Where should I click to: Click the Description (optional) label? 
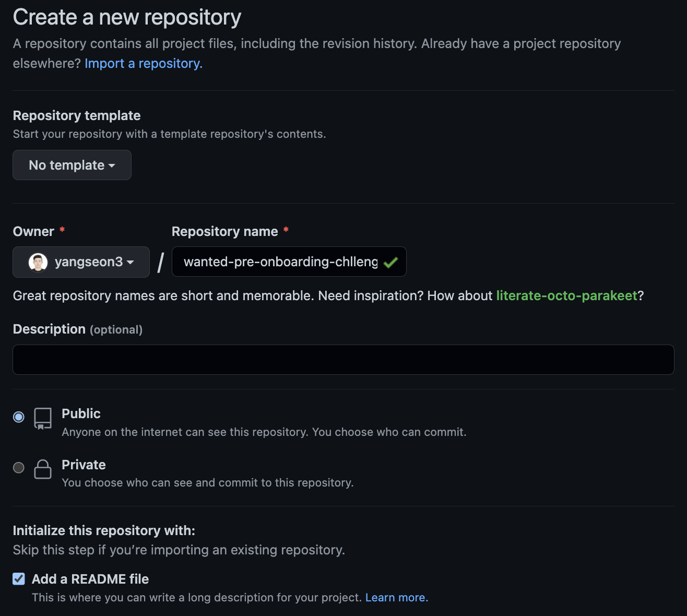click(78, 329)
